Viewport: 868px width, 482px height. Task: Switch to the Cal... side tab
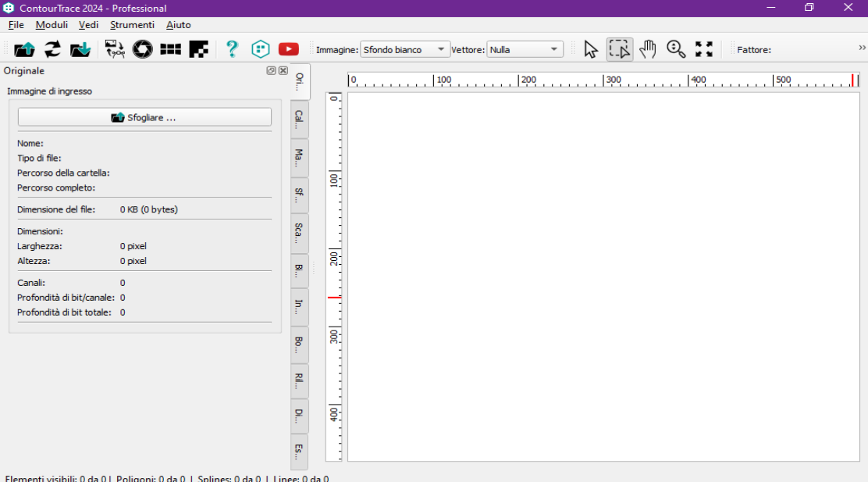pos(300,119)
